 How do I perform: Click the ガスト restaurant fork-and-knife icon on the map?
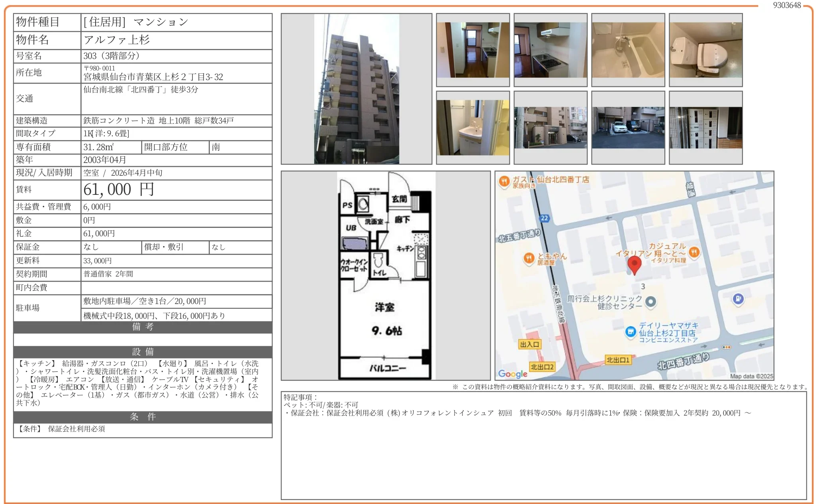[x=504, y=180]
